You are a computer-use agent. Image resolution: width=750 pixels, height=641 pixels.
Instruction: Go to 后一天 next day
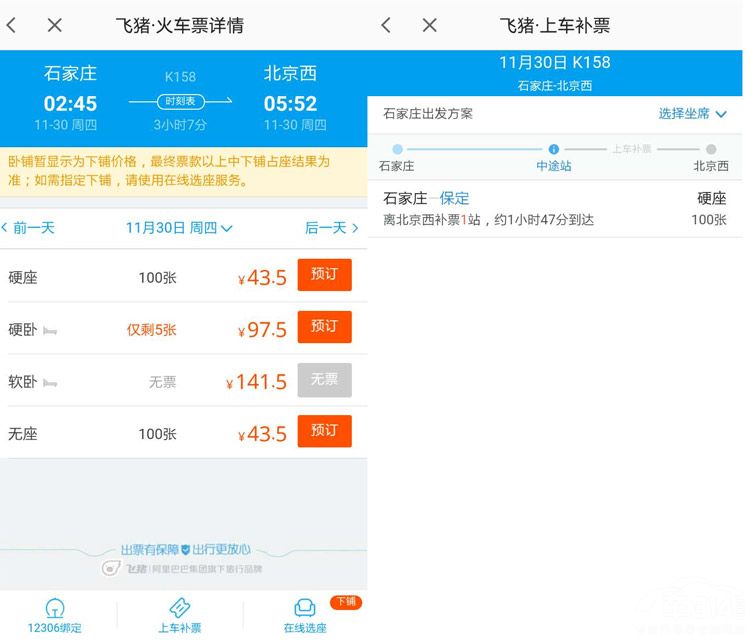pyautogui.click(x=331, y=228)
